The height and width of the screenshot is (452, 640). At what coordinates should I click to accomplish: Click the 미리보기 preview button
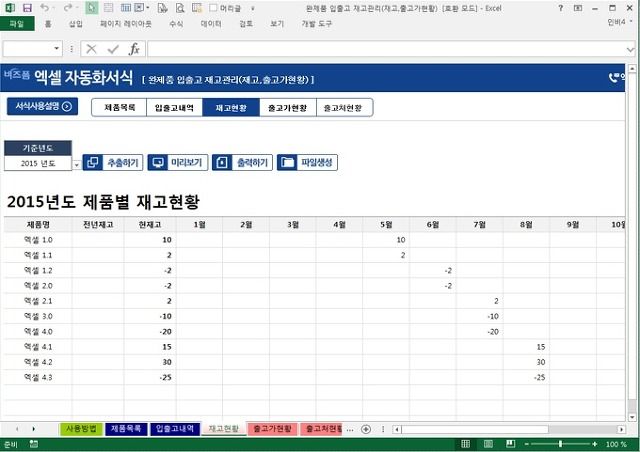[178, 163]
